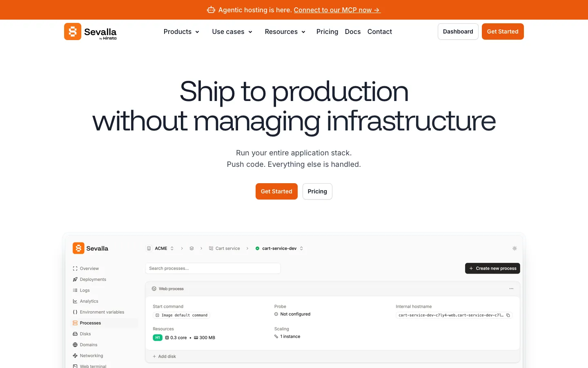Open the three-dots menu on Web process card
The image size is (588, 368).
[511, 289]
